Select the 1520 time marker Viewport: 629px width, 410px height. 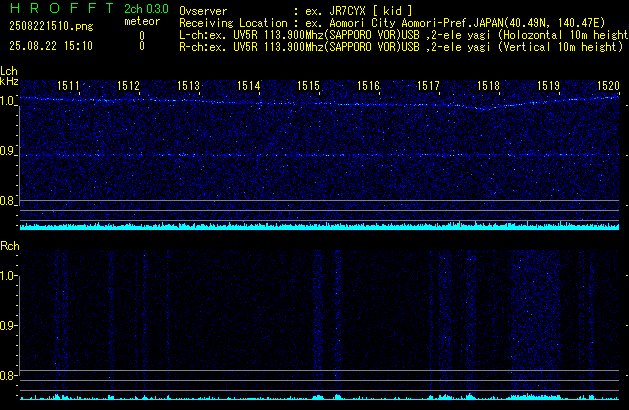(609, 86)
